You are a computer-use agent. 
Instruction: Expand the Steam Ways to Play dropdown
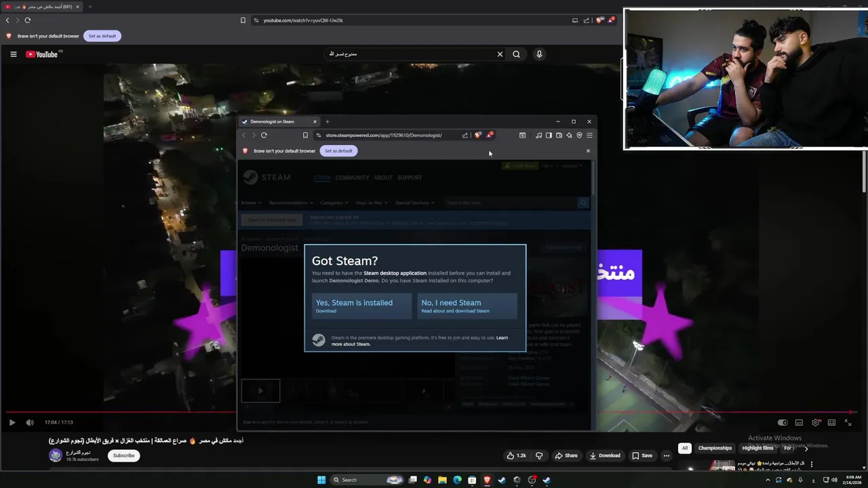(x=372, y=203)
